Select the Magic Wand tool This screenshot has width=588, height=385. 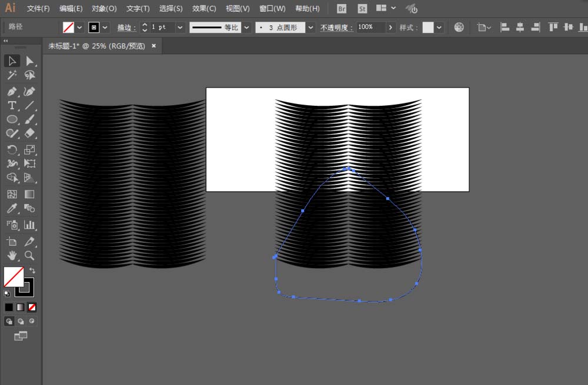tap(12, 75)
